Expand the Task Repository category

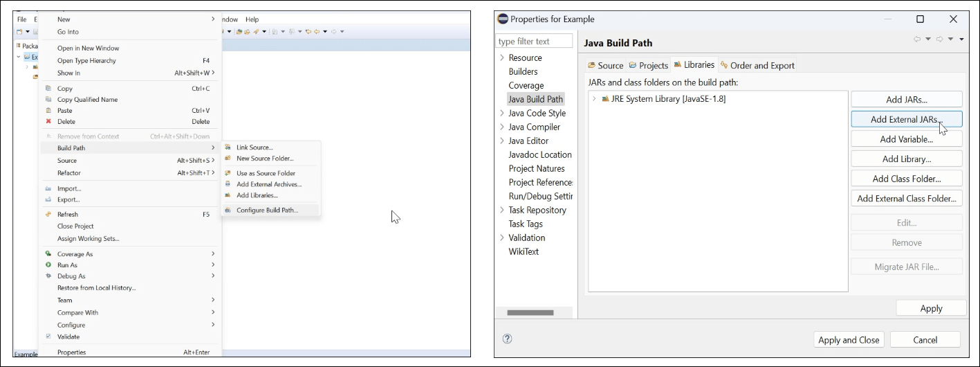[x=502, y=210]
